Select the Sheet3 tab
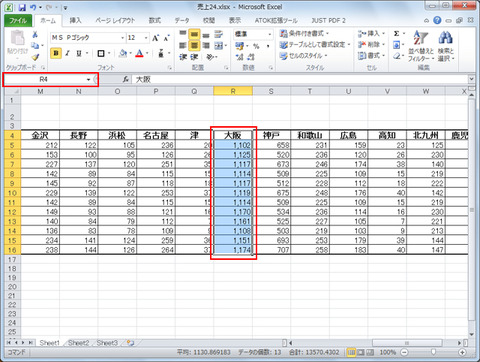Screen dimensions: 480x362 [x=107, y=343]
